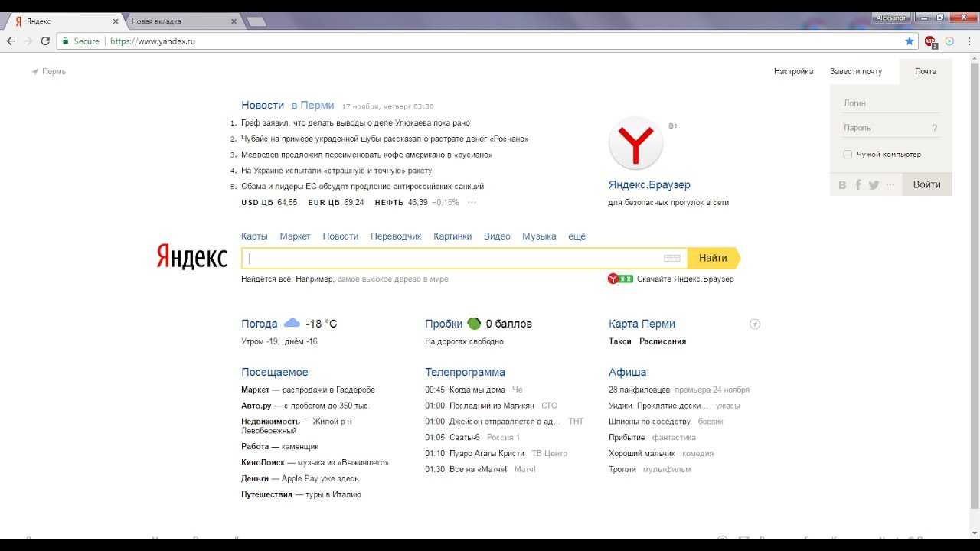Click the Завести почту link
The image size is (980, 551).
[x=856, y=71]
